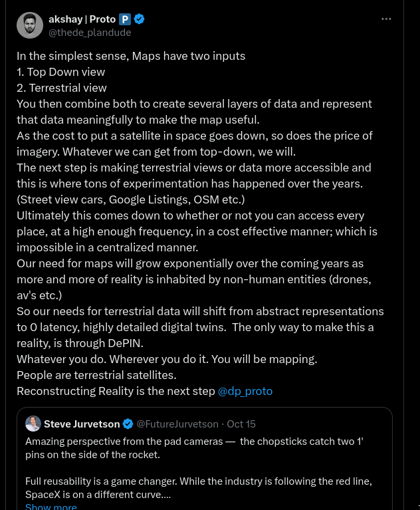Click the '2. Terrestrial view' line

[62, 88]
